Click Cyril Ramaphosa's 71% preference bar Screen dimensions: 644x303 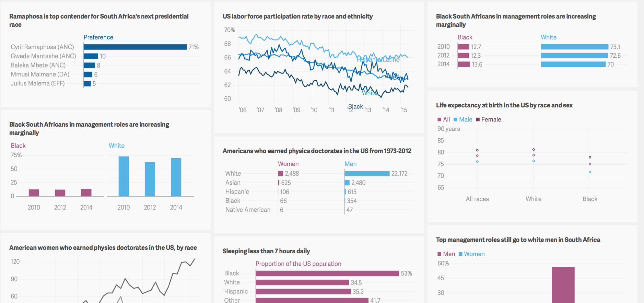(x=135, y=47)
